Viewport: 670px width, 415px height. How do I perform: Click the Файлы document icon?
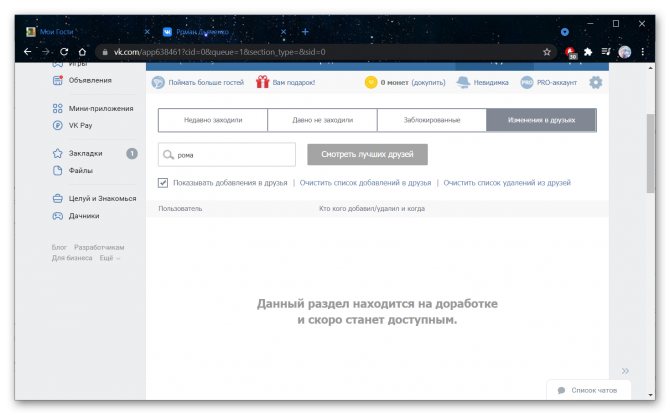point(58,170)
